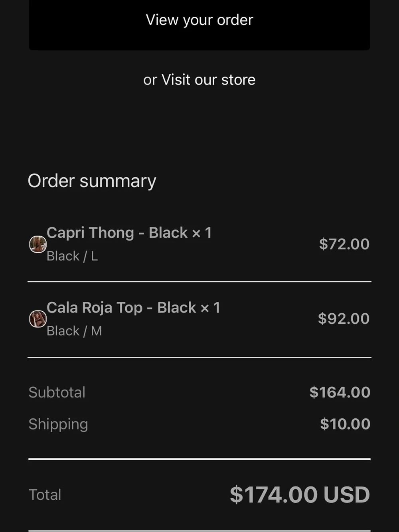Click the Shipping label

coord(58,424)
